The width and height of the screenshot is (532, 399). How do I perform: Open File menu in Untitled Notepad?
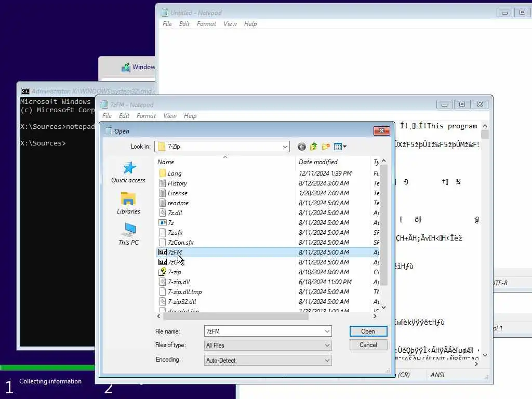point(167,24)
